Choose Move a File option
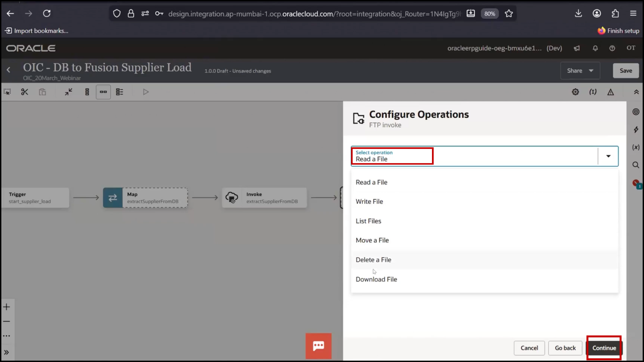Image resolution: width=644 pixels, height=362 pixels. pyautogui.click(x=485, y=240)
